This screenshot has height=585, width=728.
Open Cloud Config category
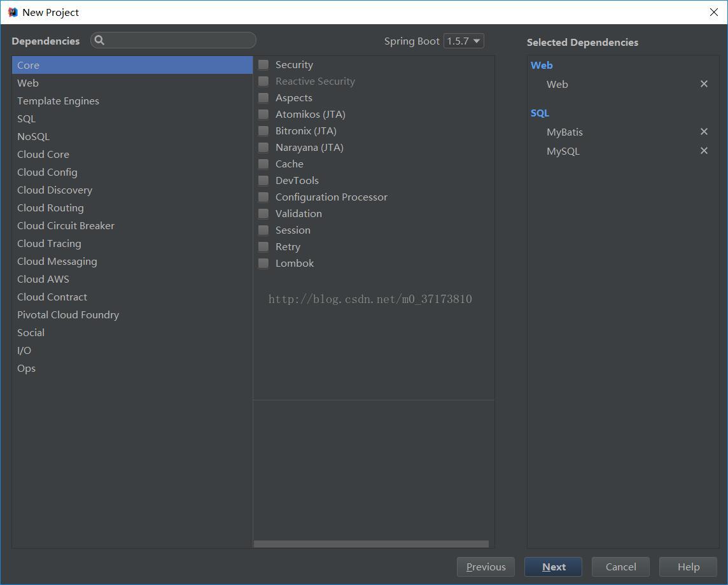click(x=132, y=173)
